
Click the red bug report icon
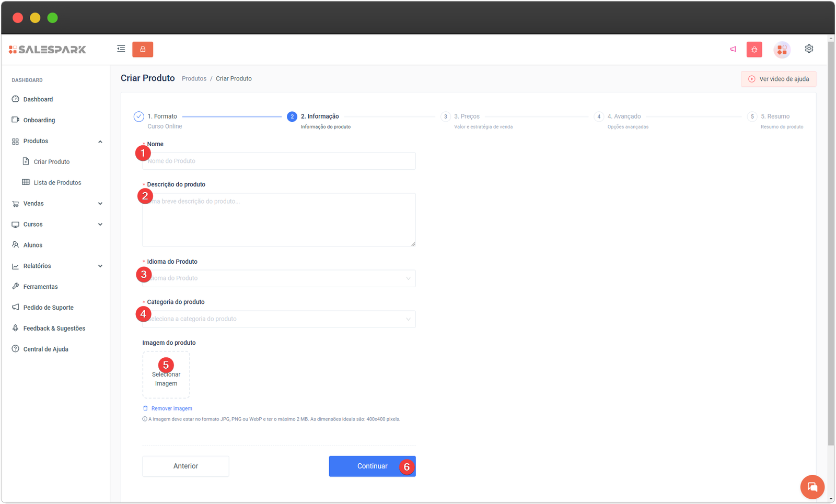[x=754, y=50]
